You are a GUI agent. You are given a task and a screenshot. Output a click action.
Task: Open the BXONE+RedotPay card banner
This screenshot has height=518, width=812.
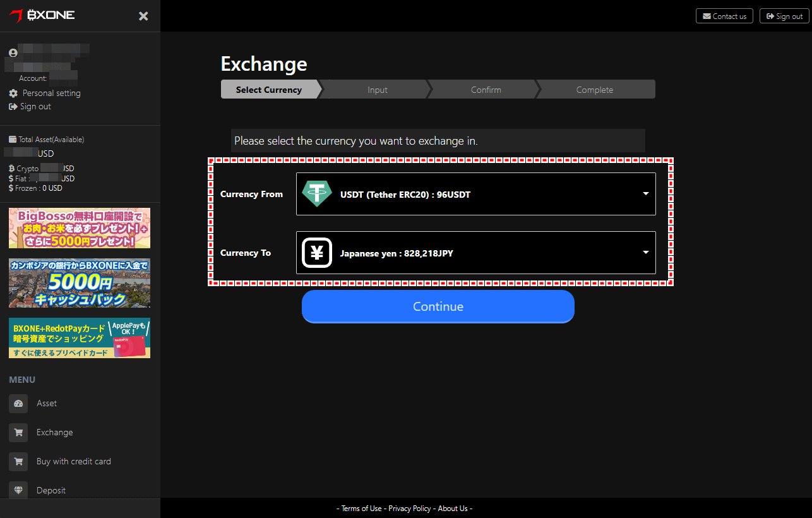coord(80,338)
